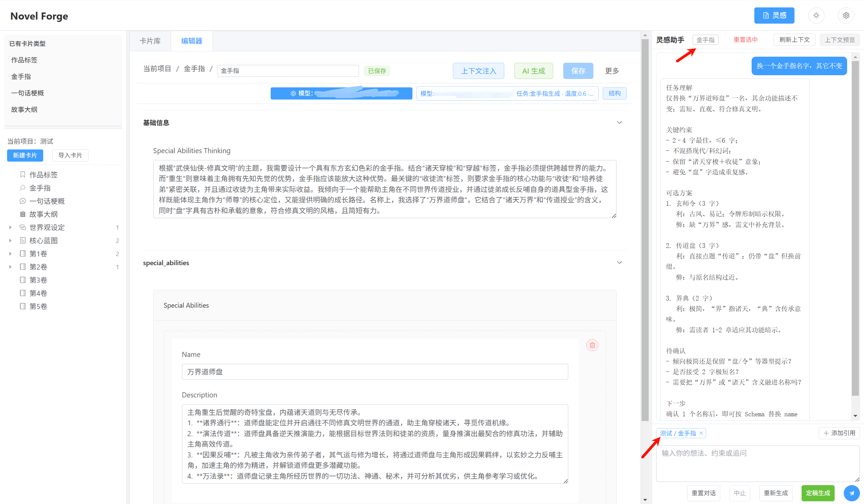Toggle light/dark theme sun icon
This screenshot has height=504, width=864.
click(x=816, y=16)
